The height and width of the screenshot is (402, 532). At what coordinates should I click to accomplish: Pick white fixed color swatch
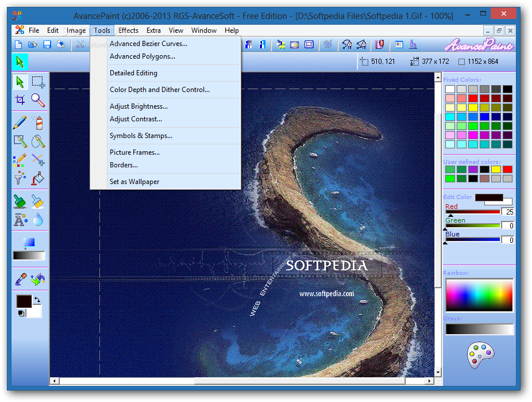point(450,89)
